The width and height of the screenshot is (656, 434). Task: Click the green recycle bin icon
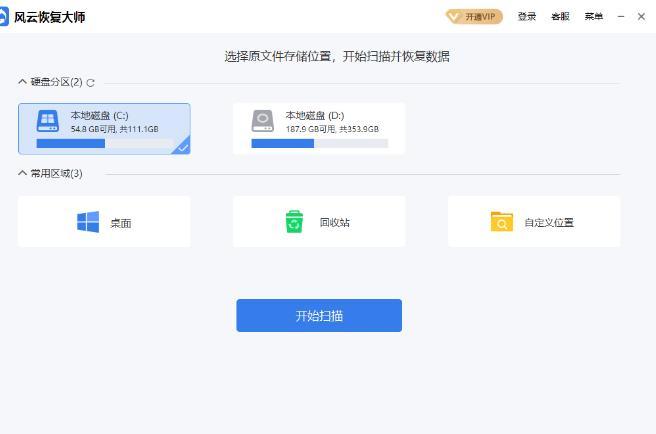(x=294, y=221)
